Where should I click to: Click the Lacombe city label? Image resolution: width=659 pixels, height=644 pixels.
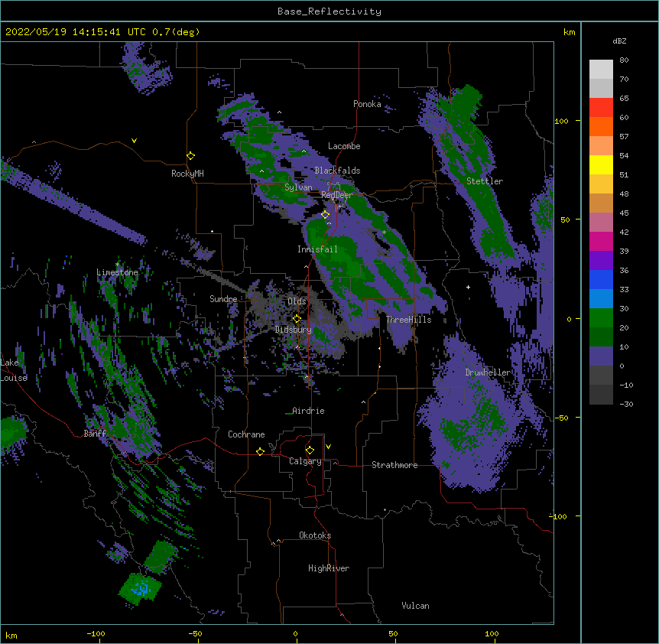click(344, 146)
